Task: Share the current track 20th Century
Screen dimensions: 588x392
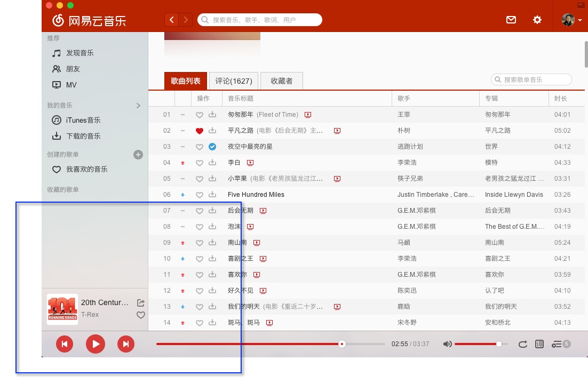Action: point(141,303)
